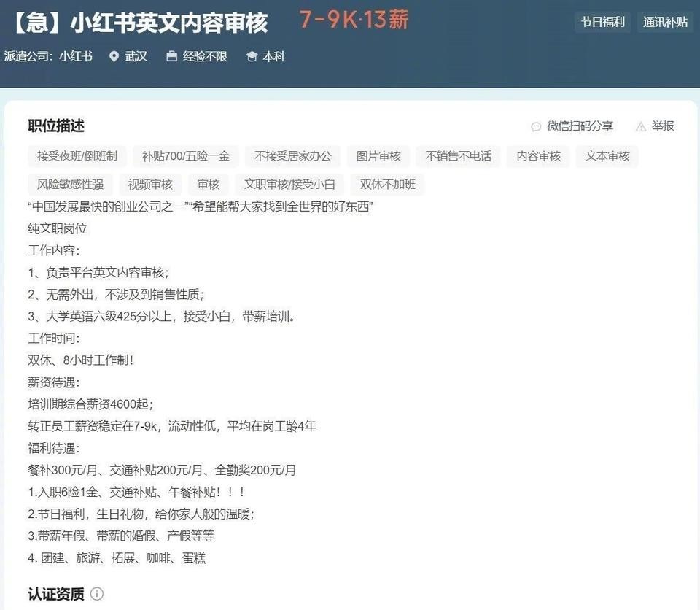This screenshot has width=700, height=610.
Task: Click the line 纯文职岗位
Action: tap(58, 228)
